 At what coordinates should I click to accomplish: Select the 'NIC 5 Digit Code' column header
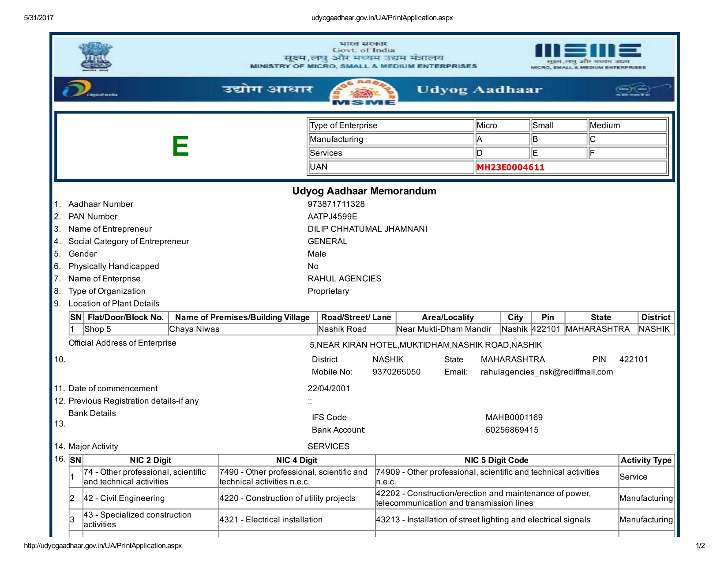pyautogui.click(x=496, y=460)
